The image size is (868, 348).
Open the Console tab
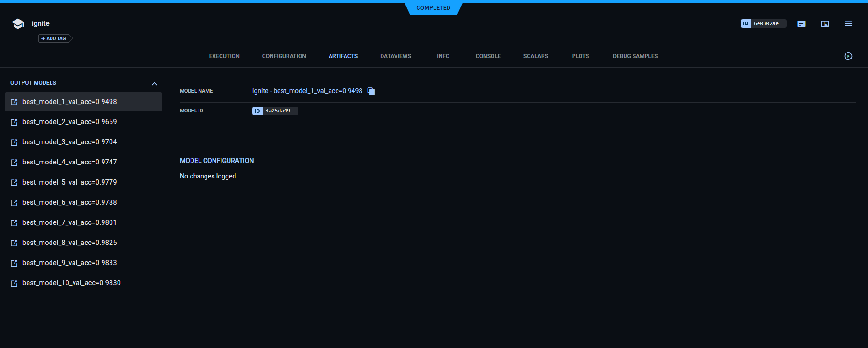(488, 56)
